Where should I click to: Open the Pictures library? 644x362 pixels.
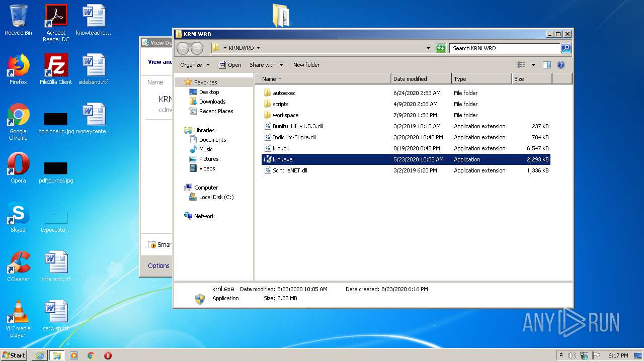(x=209, y=159)
